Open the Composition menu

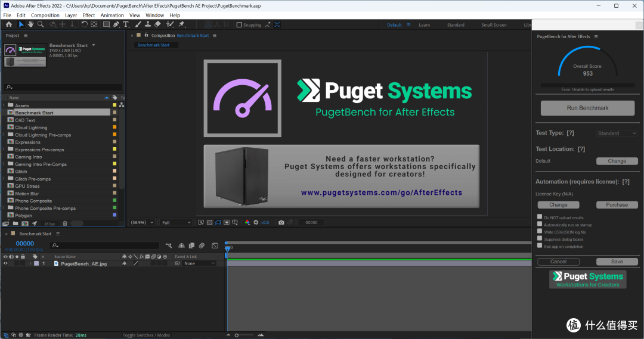(45, 15)
